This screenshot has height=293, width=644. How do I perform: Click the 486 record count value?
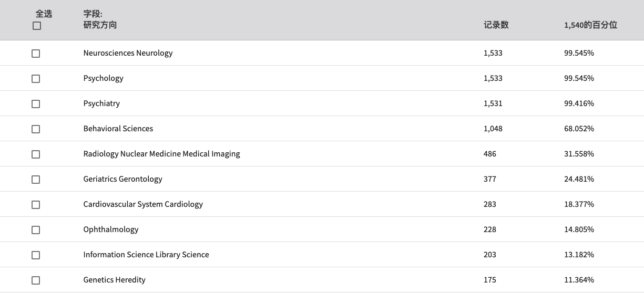(x=490, y=154)
